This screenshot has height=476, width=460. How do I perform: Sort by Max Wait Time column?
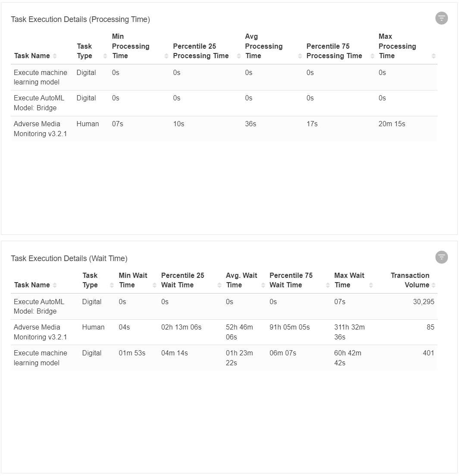point(371,285)
